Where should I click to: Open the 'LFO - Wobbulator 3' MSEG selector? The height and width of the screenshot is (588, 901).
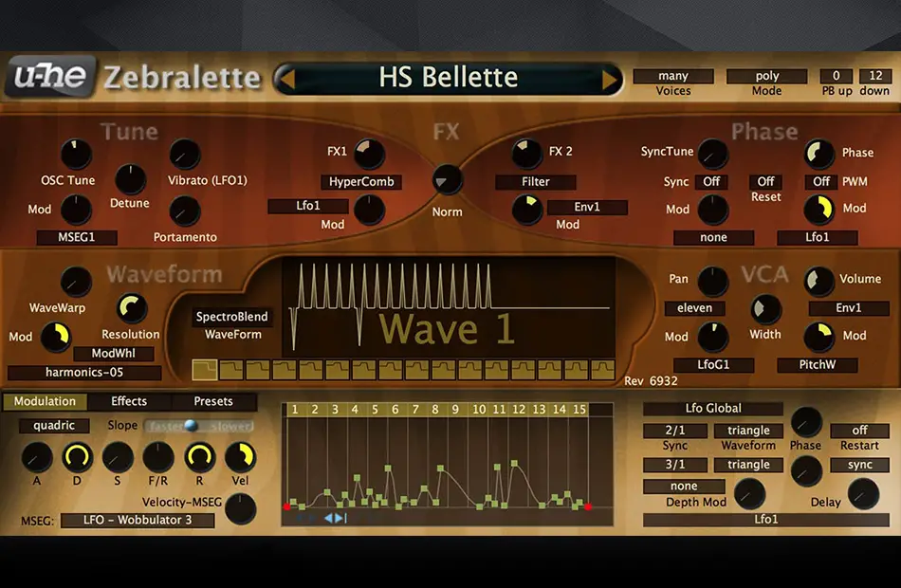[138, 520]
